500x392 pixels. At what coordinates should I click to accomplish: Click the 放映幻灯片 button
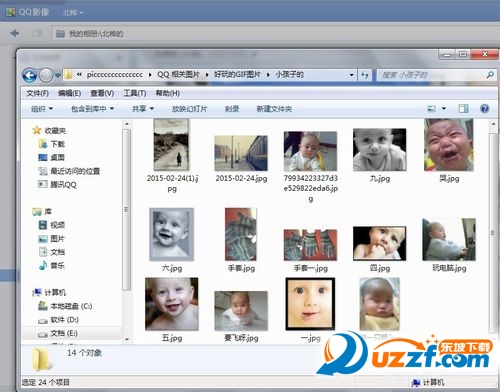click(189, 109)
